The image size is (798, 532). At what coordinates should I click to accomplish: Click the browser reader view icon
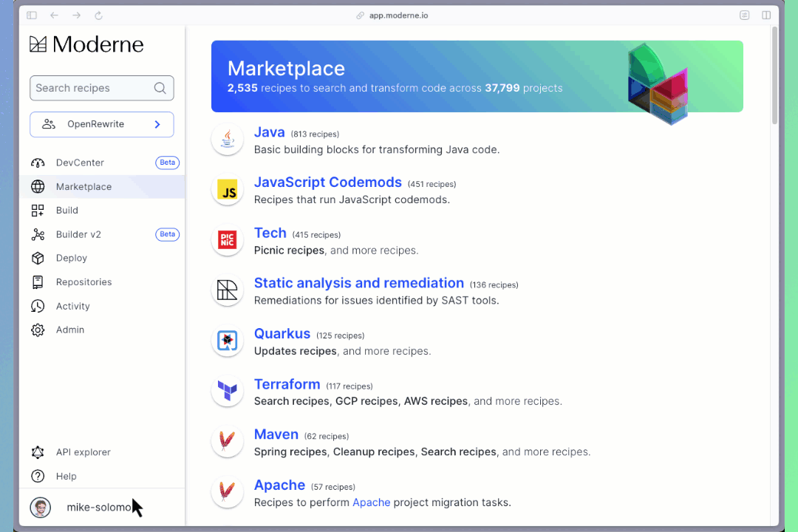click(744, 16)
